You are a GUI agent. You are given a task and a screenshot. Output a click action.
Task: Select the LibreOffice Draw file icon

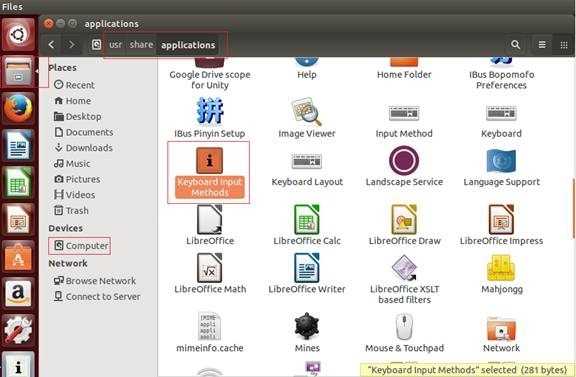(404, 219)
